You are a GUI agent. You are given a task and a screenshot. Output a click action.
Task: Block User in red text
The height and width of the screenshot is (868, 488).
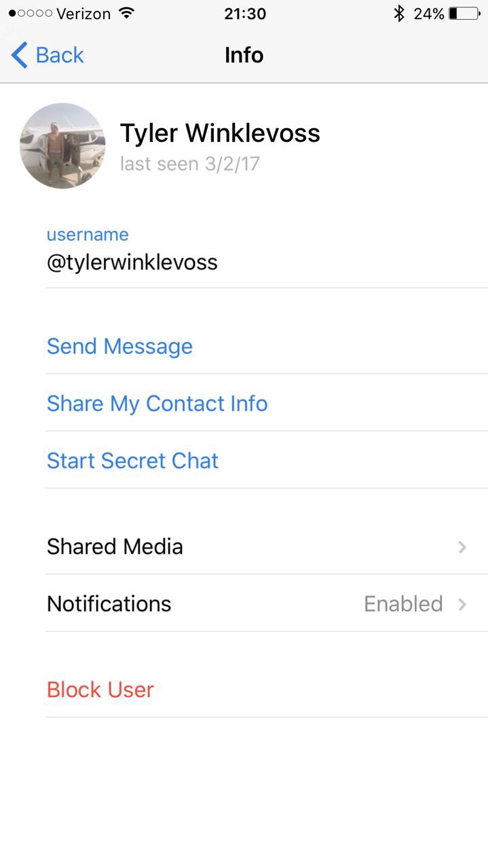click(x=100, y=690)
